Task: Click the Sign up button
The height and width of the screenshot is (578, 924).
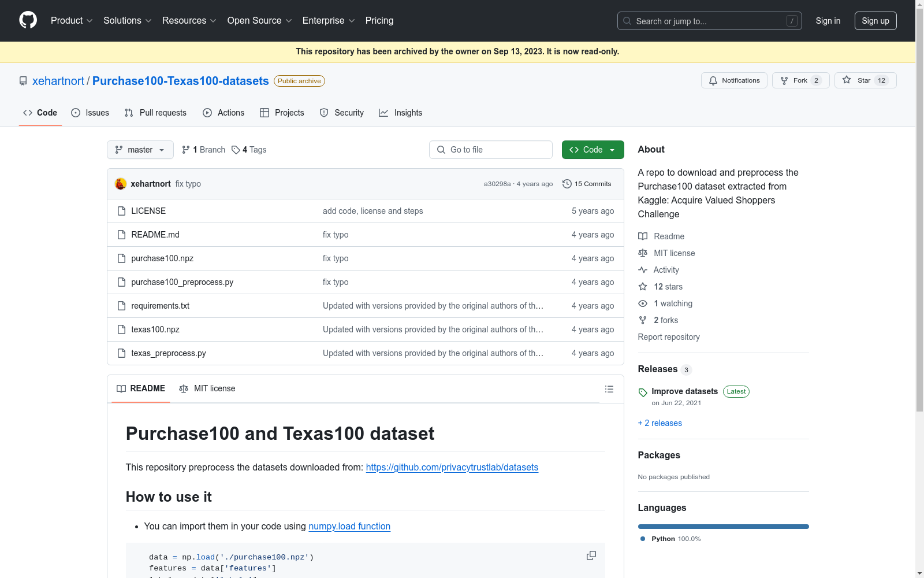Action: [x=875, y=21]
